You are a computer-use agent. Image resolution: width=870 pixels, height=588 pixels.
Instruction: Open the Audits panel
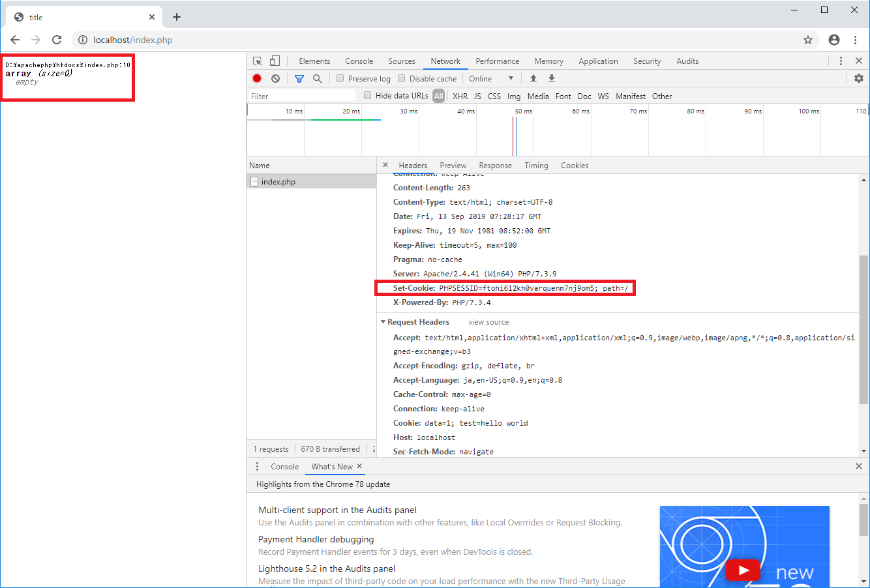687,61
